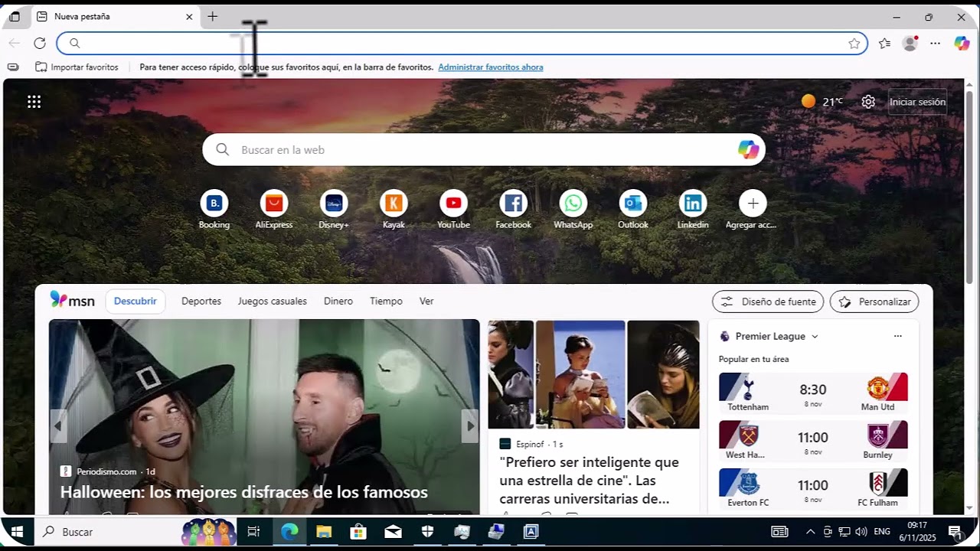Screen dimensions: 980x551
Task: Click Importar favoritos in favorites bar
Action: pyautogui.click(x=77, y=67)
